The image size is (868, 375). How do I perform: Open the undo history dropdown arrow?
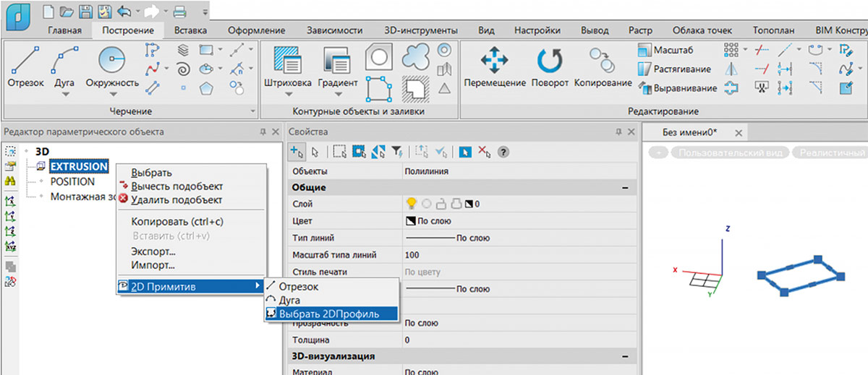point(137,12)
